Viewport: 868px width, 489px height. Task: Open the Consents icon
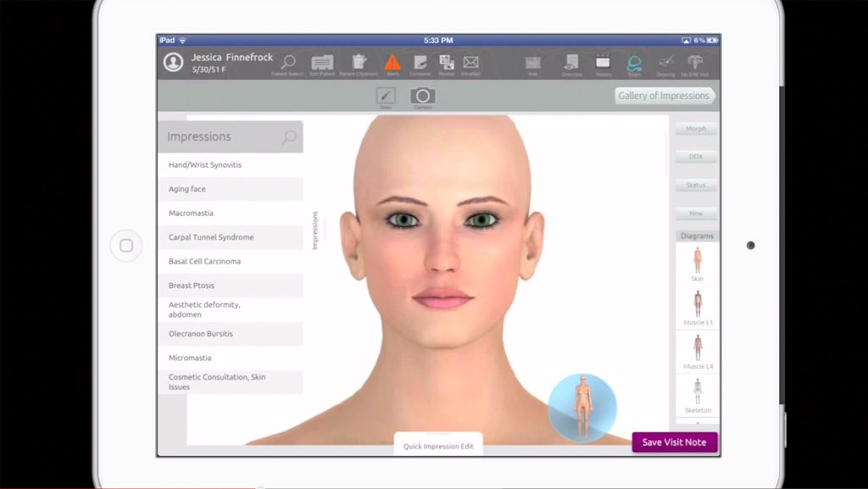pos(420,63)
